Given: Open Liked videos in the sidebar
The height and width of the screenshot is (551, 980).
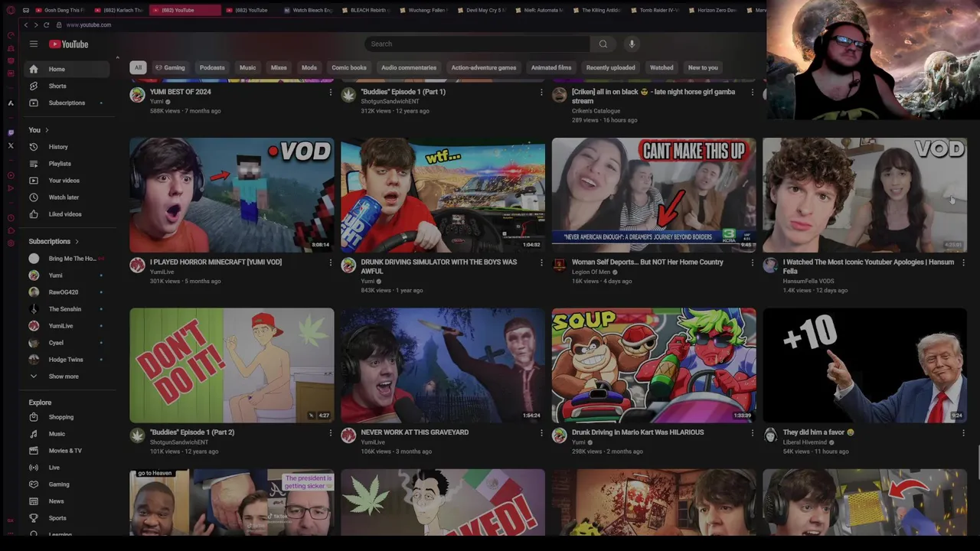Looking at the screenshot, I should (67, 214).
